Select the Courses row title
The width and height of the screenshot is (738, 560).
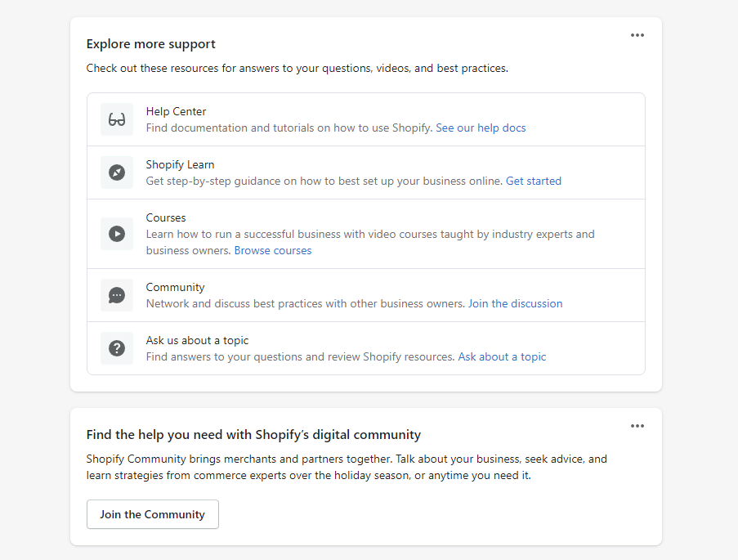pyautogui.click(x=166, y=218)
